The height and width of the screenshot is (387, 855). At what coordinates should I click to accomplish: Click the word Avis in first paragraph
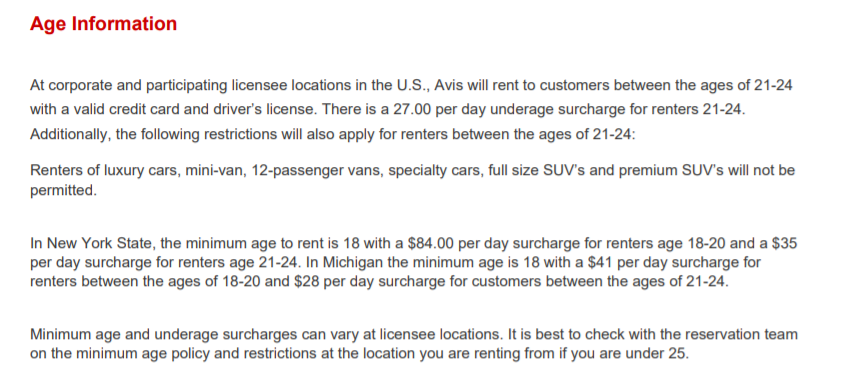pyautogui.click(x=450, y=86)
